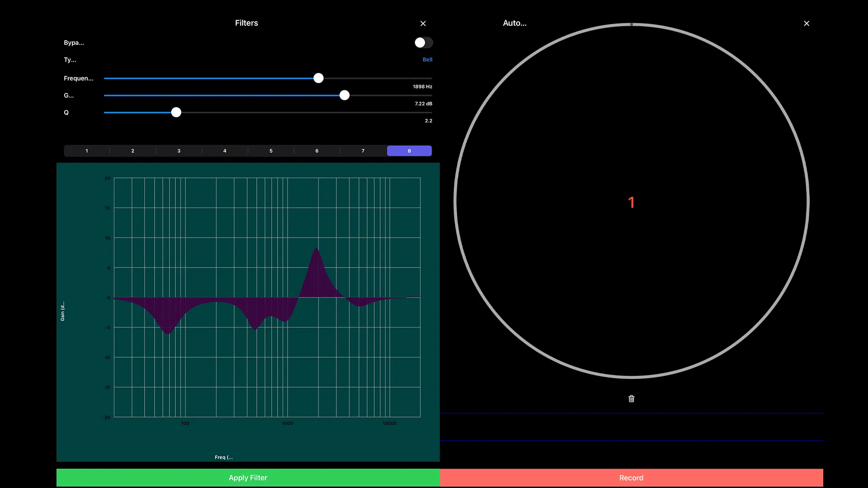The height and width of the screenshot is (488, 868).
Task: Click the Frequency slider handle
Action: [x=319, y=78]
